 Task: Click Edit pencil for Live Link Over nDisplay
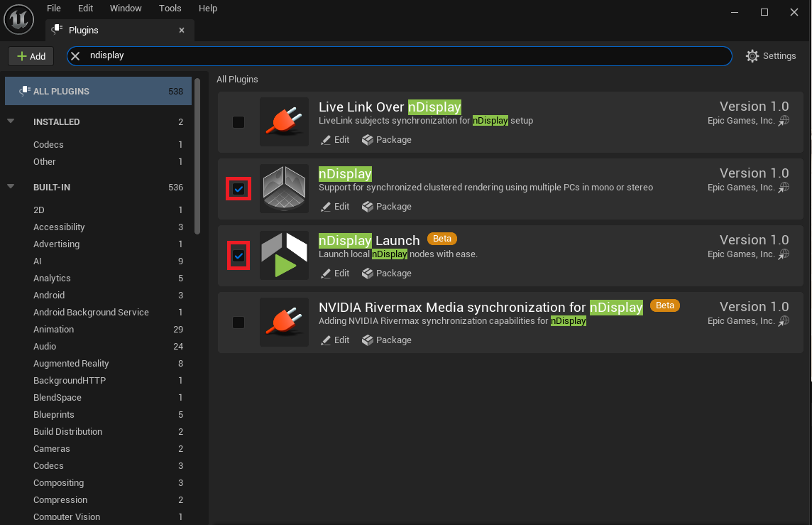click(x=335, y=140)
